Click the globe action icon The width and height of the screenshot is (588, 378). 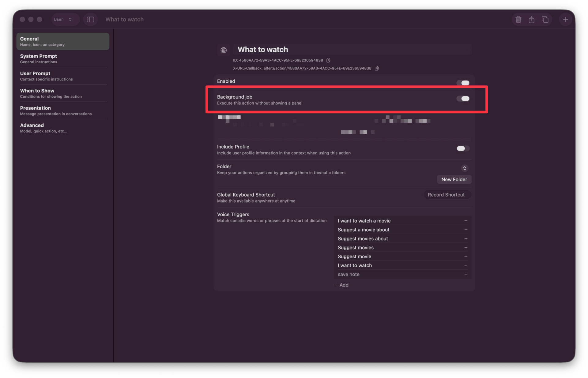click(x=224, y=50)
